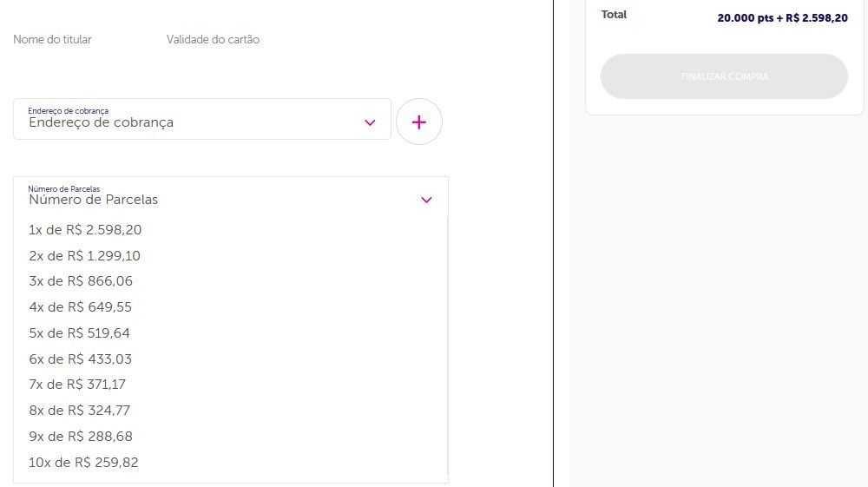Click the Total label in summary
The height and width of the screenshot is (487, 868).
(614, 15)
